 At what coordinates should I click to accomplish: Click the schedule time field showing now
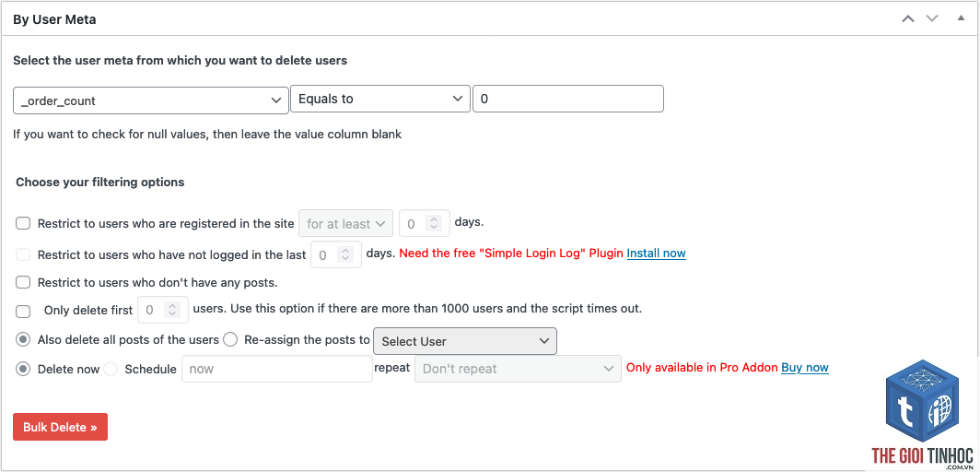277,369
